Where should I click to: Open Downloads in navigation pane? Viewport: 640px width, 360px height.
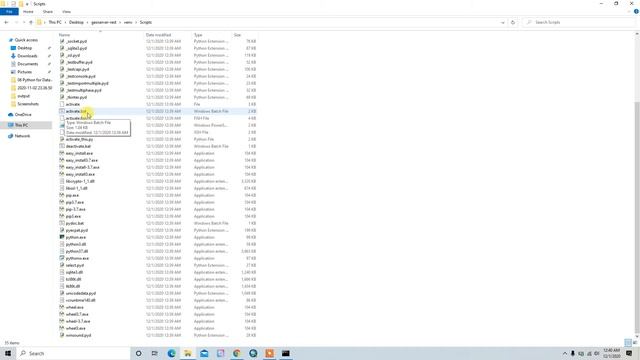(27, 56)
